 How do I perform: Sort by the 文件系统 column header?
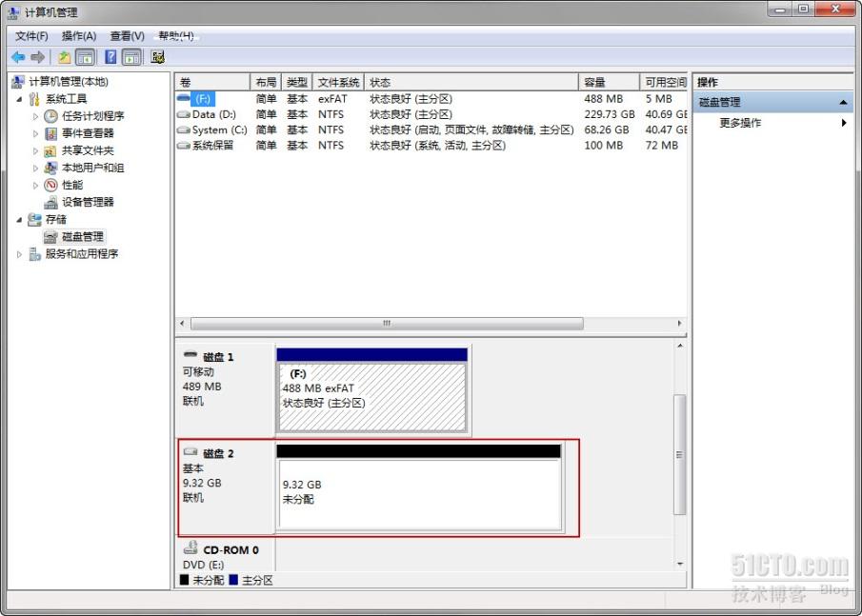pos(338,83)
